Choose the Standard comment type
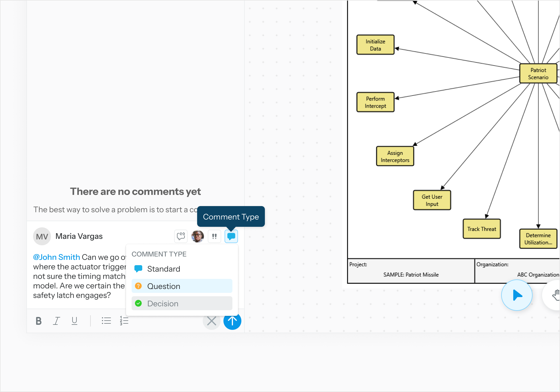The image size is (560, 392). (164, 269)
